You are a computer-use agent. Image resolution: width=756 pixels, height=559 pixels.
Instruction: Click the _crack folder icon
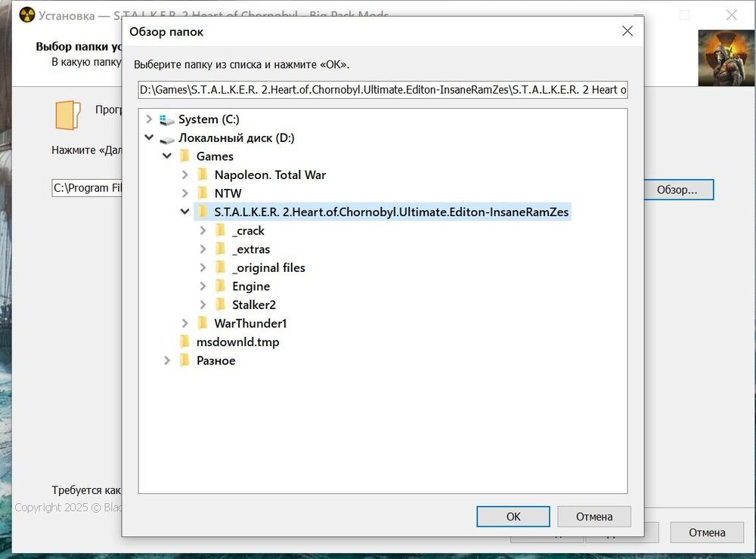click(220, 230)
